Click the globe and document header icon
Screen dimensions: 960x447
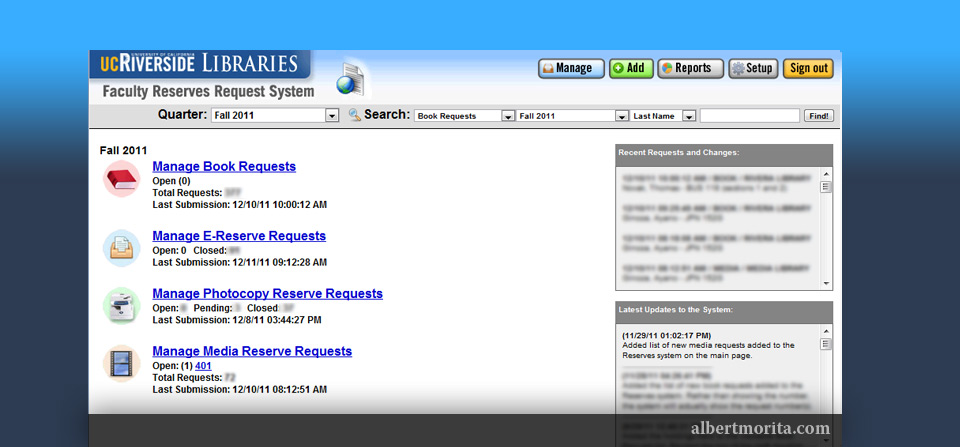coord(350,80)
